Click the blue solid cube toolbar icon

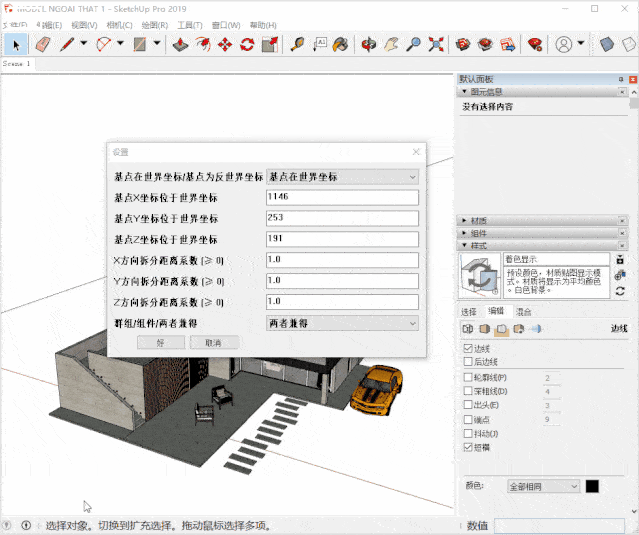pos(607,44)
